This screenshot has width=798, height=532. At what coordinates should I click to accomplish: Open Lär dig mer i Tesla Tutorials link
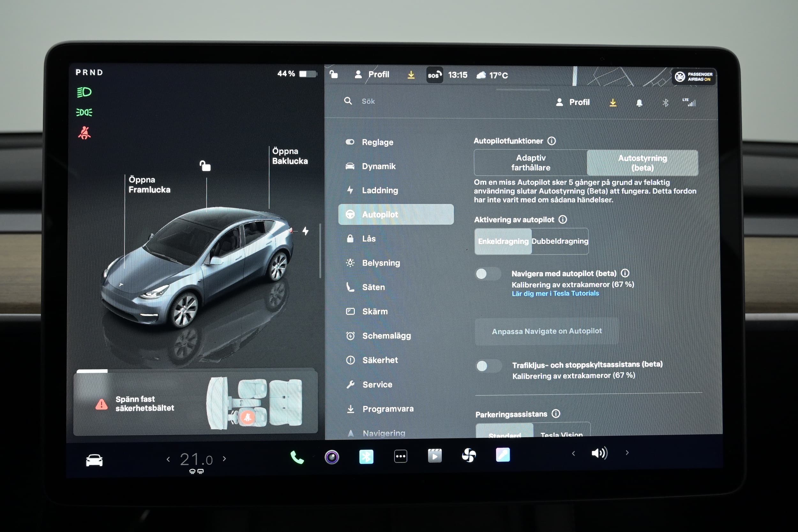point(555,294)
